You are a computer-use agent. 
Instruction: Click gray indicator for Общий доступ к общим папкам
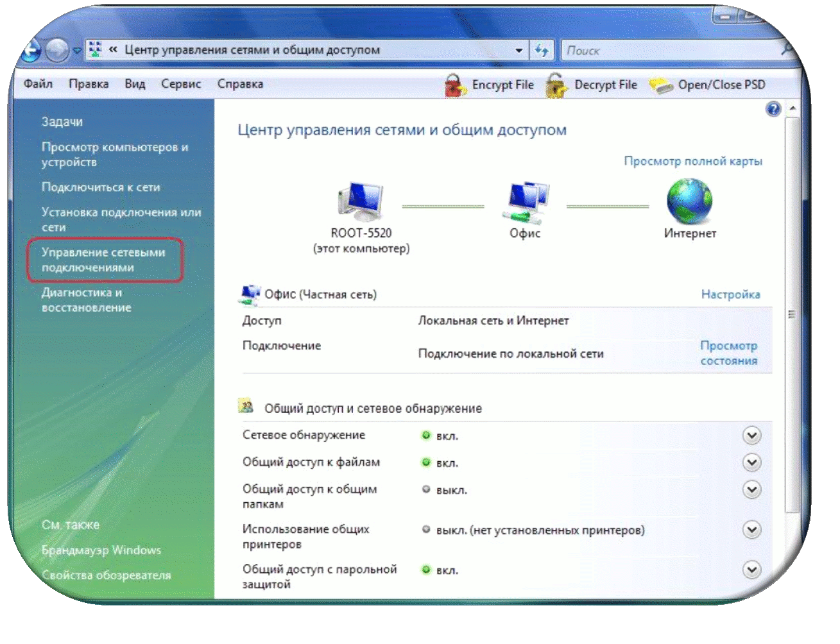tap(425, 489)
